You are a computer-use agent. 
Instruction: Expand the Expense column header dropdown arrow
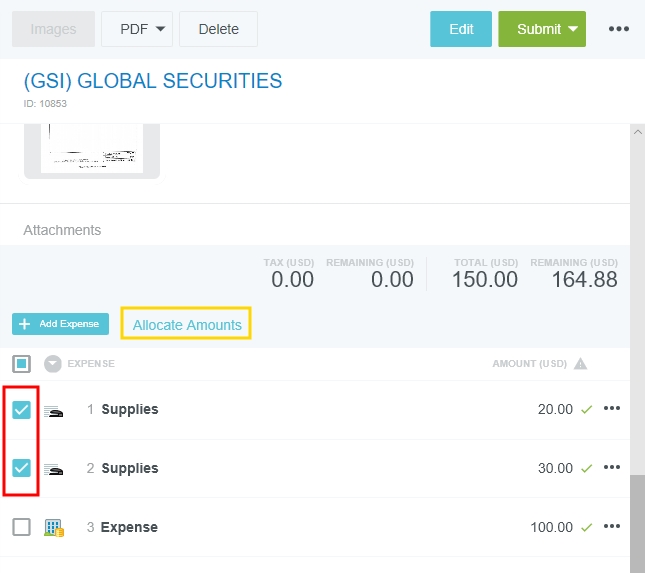tap(53, 363)
